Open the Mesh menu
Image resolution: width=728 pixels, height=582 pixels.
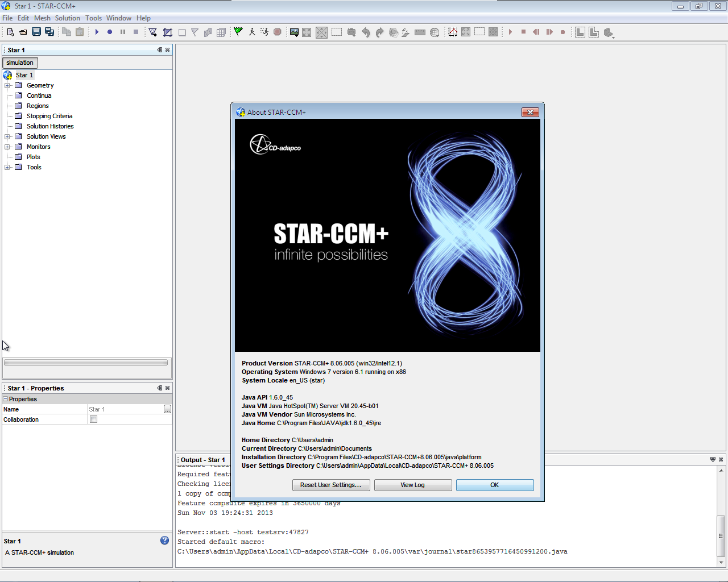click(42, 18)
